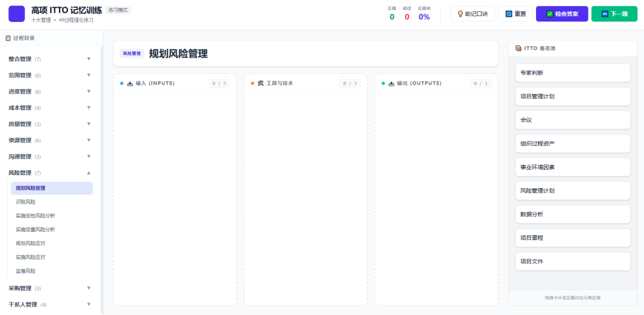Click the 事业环境因素 card
This screenshot has width=644, height=315.
(x=572, y=167)
